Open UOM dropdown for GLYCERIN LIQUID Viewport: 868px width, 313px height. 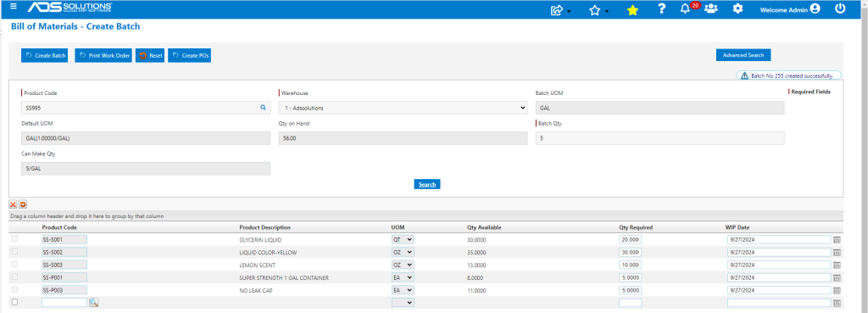click(x=403, y=239)
